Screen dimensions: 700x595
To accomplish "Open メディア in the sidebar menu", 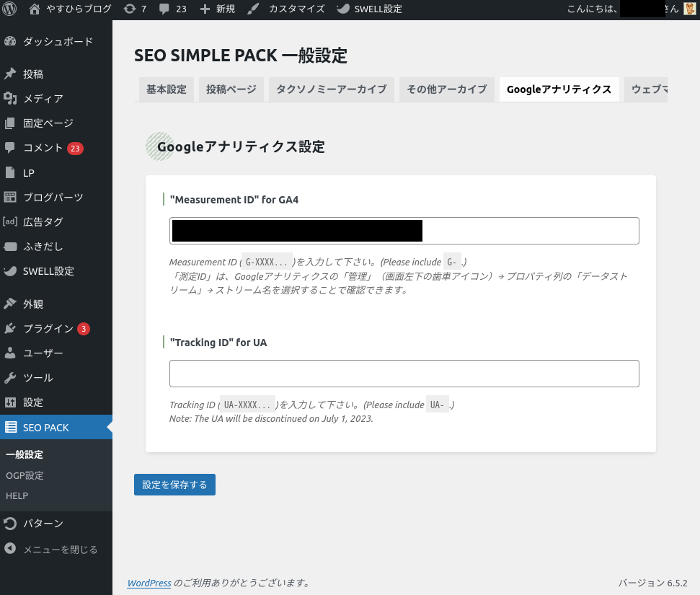I will pyautogui.click(x=43, y=99).
